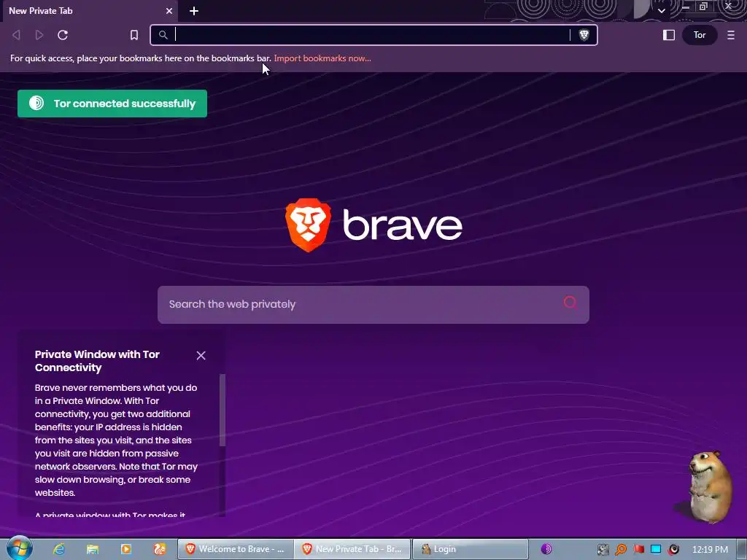Expand the tab search chevron

661,10
